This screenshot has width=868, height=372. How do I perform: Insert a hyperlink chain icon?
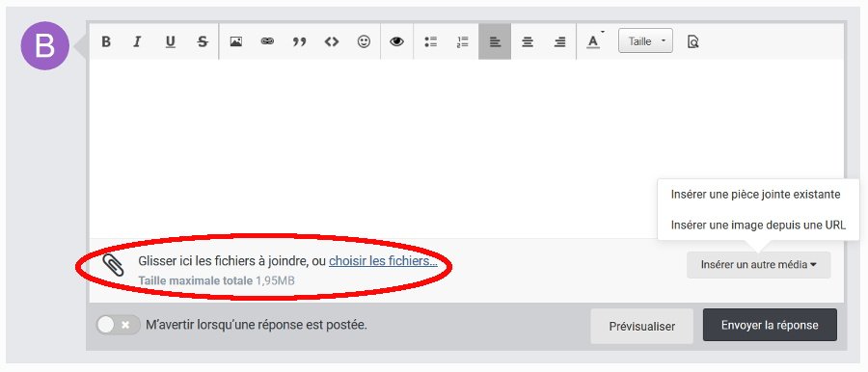(x=267, y=41)
